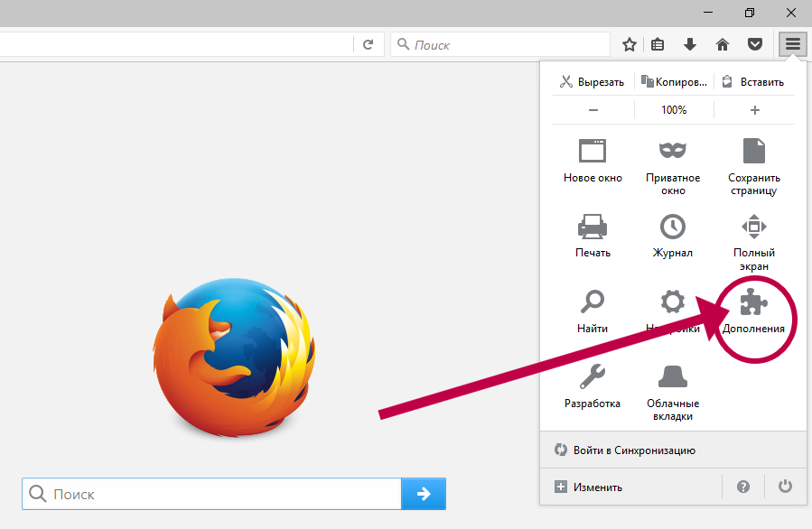
Task: Click Вставить (Paste) in the menu
Action: [x=753, y=81]
